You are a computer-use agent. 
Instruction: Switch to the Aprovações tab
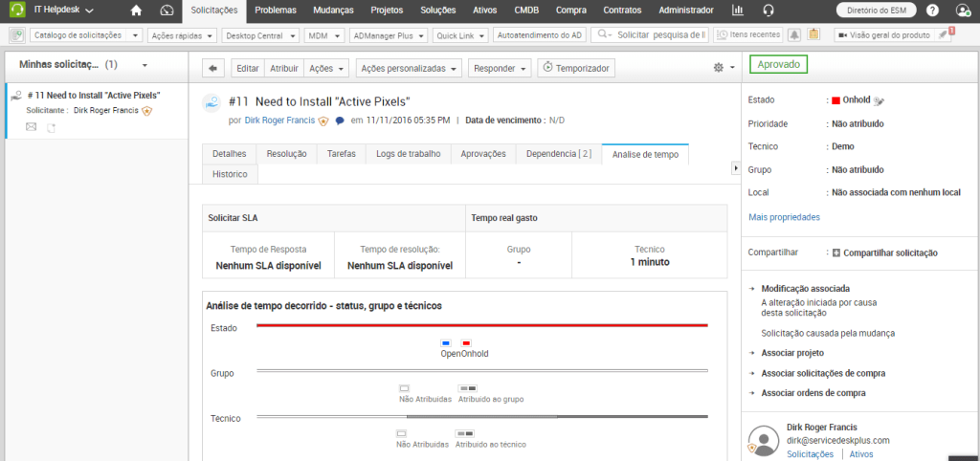click(483, 153)
